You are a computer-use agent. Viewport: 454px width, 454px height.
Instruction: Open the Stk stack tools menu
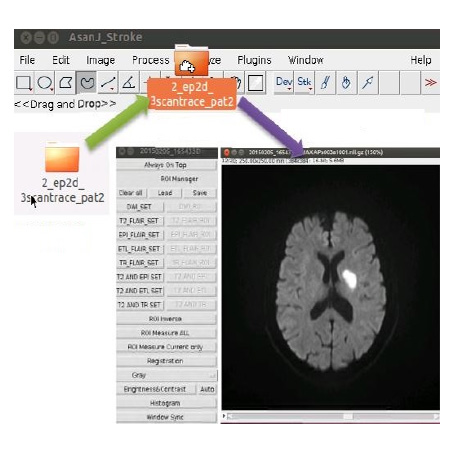[305, 82]
